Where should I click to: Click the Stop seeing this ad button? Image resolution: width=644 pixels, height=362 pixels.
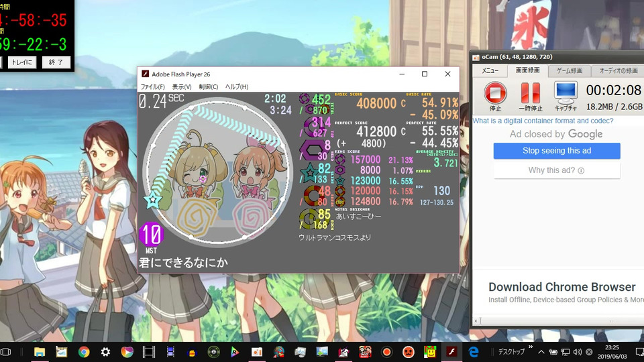click(557, 151)
